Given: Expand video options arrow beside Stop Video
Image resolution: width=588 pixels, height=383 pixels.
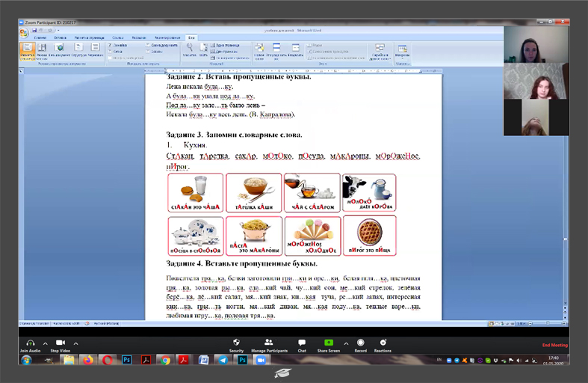Looking at the screenshot, I should coord(75,343).
